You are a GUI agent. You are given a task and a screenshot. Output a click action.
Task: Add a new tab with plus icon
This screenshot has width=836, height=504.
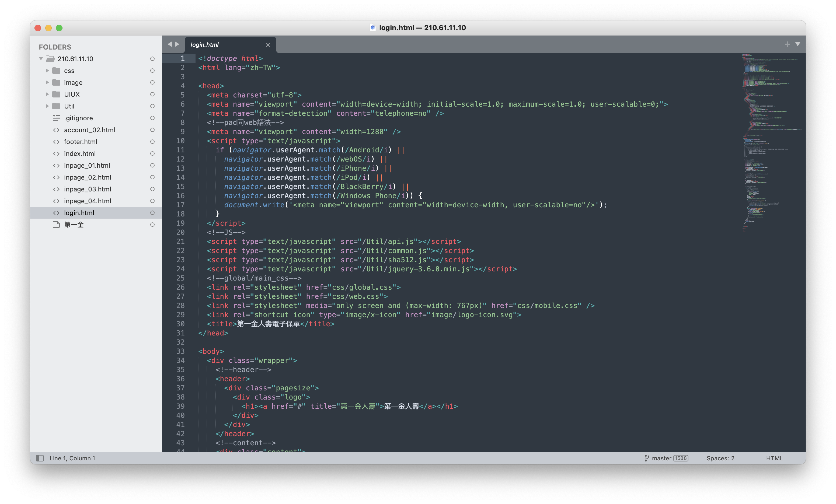pyautogui.click(x=787, y=44)
